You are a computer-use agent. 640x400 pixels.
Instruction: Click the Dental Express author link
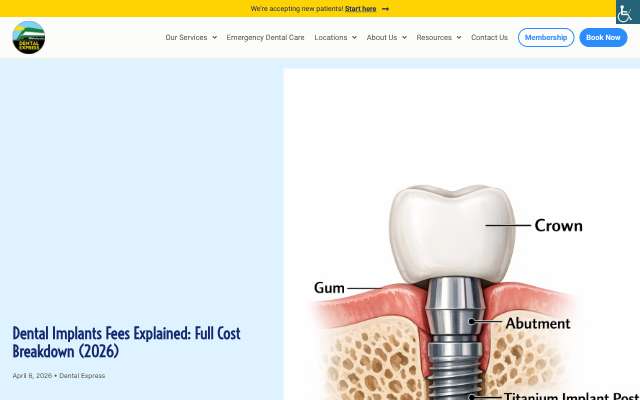82,376
